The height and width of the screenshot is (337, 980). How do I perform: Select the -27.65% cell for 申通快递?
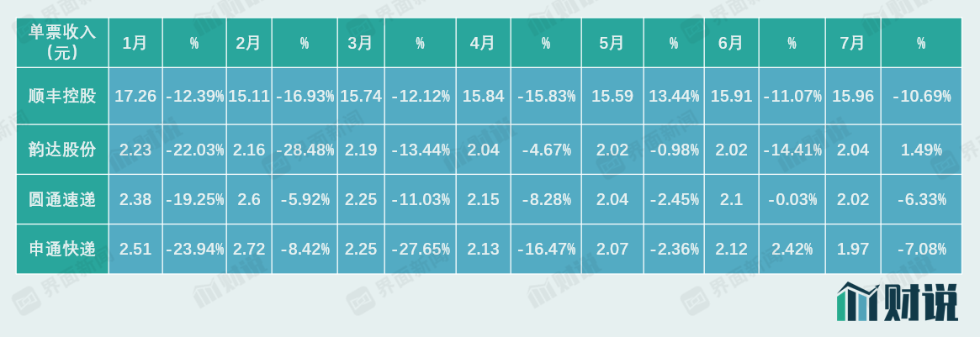click(x=421, y=249)
